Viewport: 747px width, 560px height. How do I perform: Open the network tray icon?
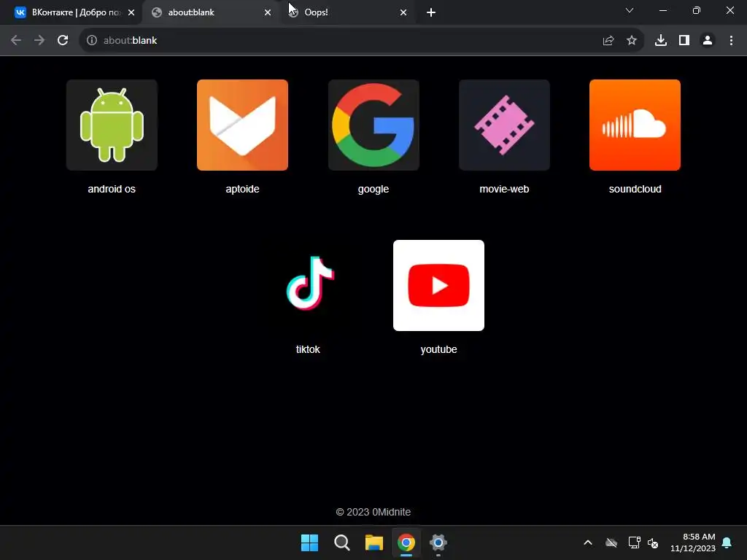tap(634, 542)
